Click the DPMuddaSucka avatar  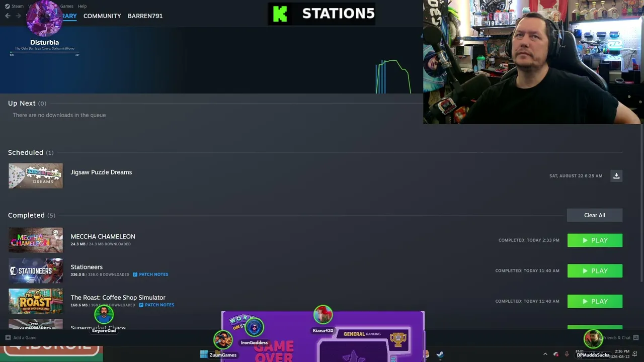593,340
